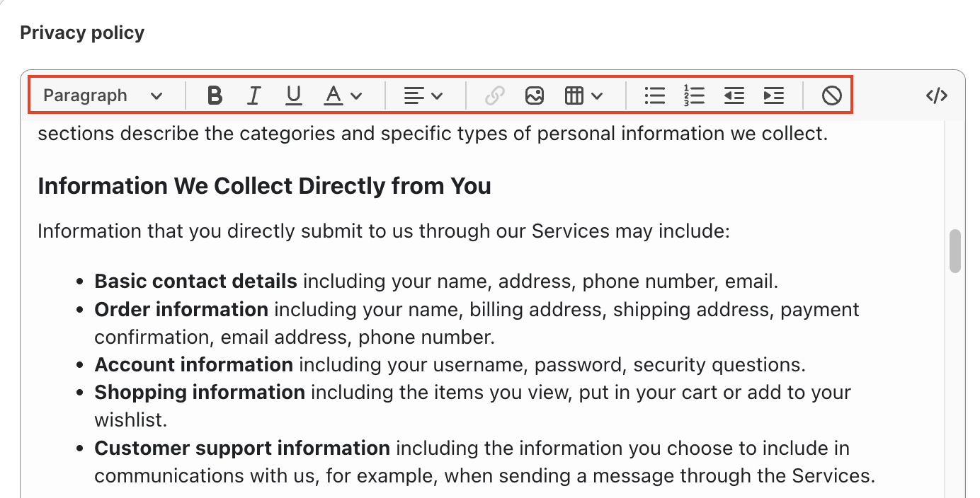Insert an image into the policy
The image size is (980, 498).
coord(535,95)
